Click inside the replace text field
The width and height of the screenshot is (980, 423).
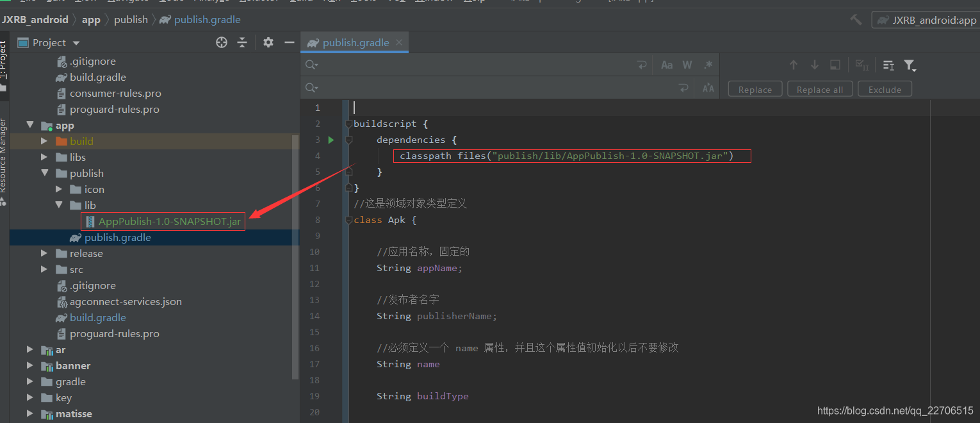point(496,88)
